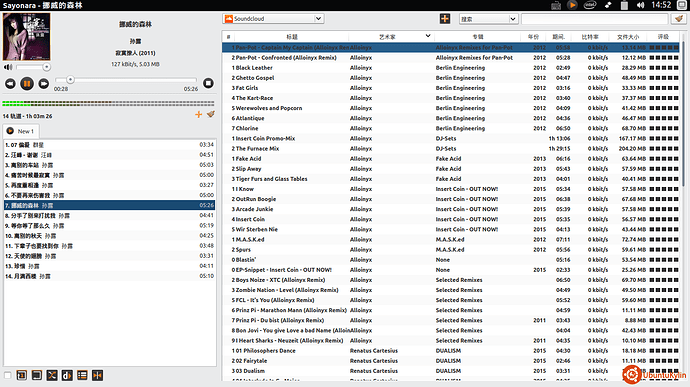Select track 01 Philosophers Dance
The width and height of the screenshot is (690, 387).
(451, 351)
